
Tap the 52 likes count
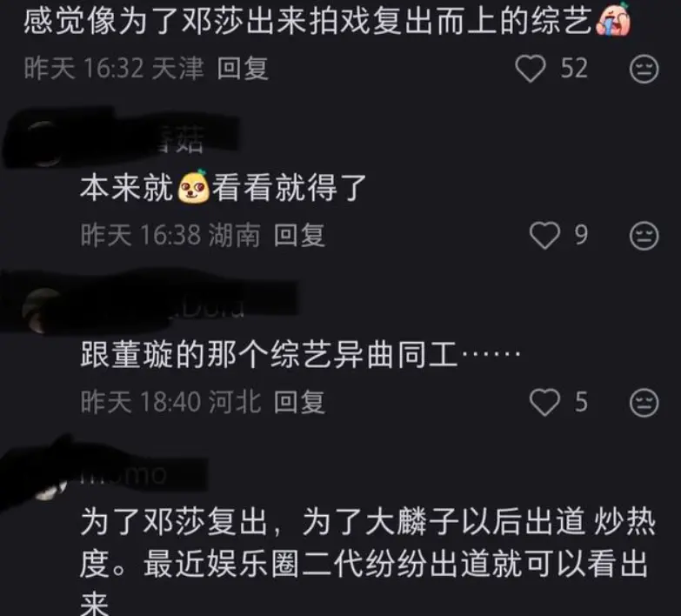[574, 69]
